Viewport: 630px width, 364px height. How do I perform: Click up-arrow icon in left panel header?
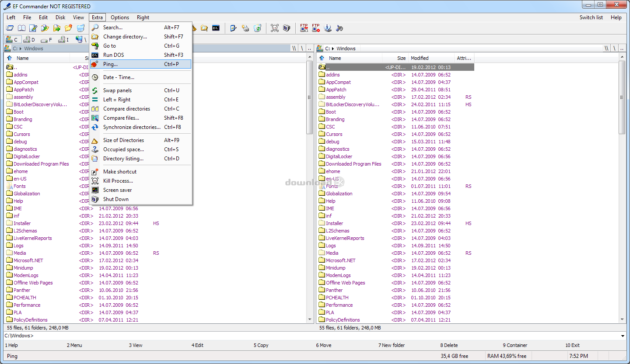(x=10, y=58)
